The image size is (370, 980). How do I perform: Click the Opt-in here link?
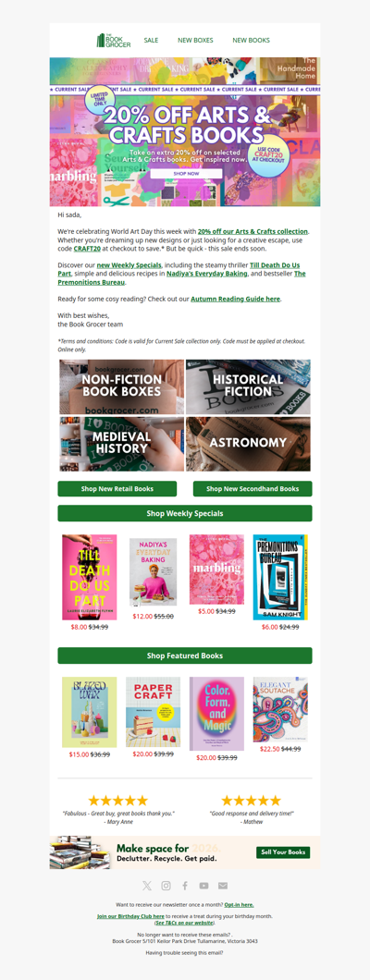(x=240, y=904)
